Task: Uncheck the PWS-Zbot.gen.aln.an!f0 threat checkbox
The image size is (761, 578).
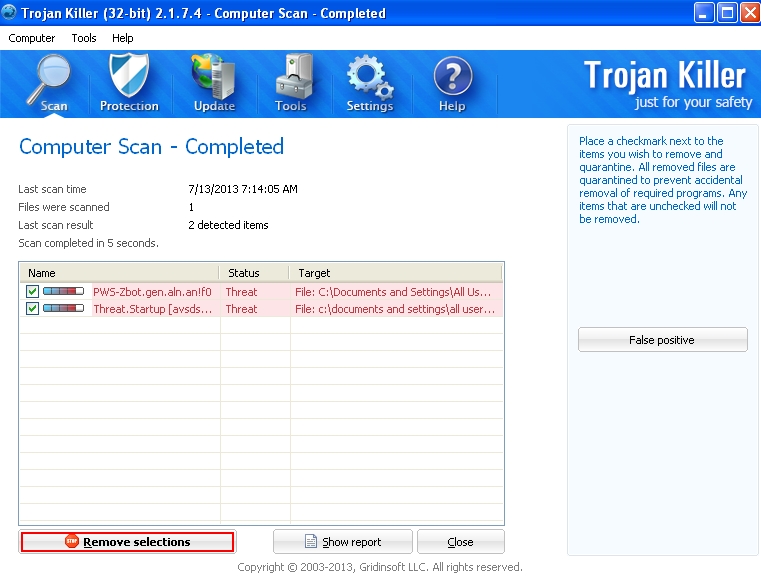Action: [33, 292]
